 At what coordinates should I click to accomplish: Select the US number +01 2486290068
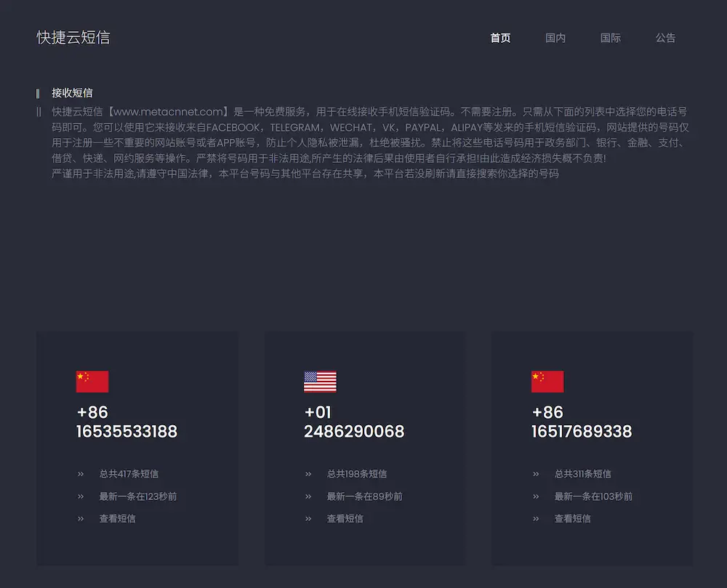click(x=354, y=422)
